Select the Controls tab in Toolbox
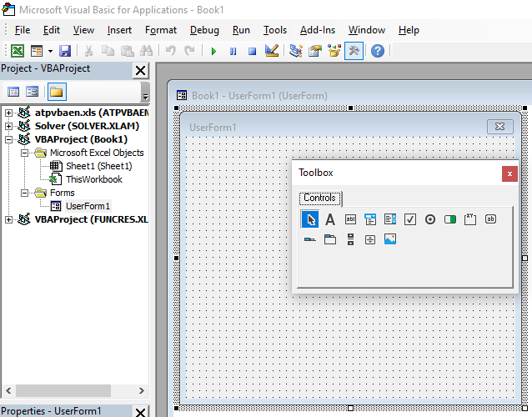 (320, 198)
